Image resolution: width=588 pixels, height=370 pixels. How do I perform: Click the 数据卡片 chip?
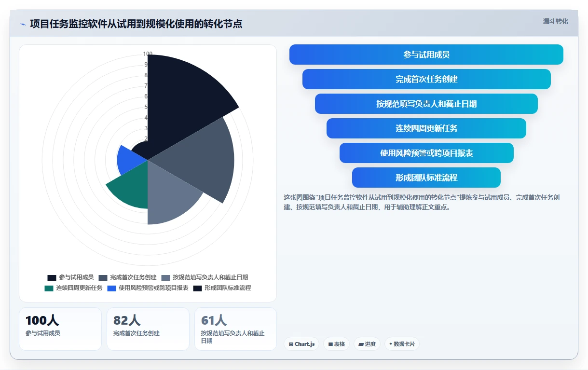[402, 344]
